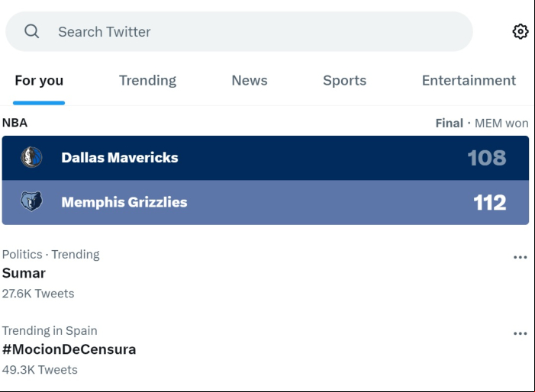
Task: Select the For you tab
Action: 39,81
